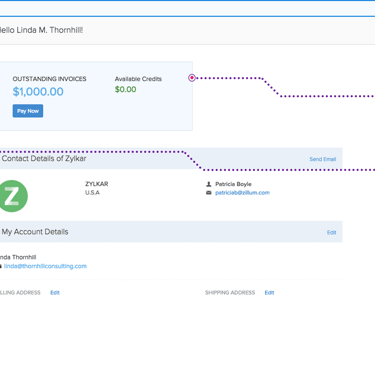Click the envelope icon beside patriciab@zillum.com

tap(209, 193)
